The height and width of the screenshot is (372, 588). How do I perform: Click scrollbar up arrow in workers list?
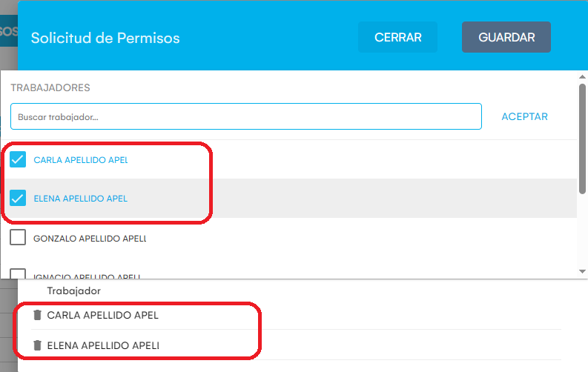click(x=582, y=76)
